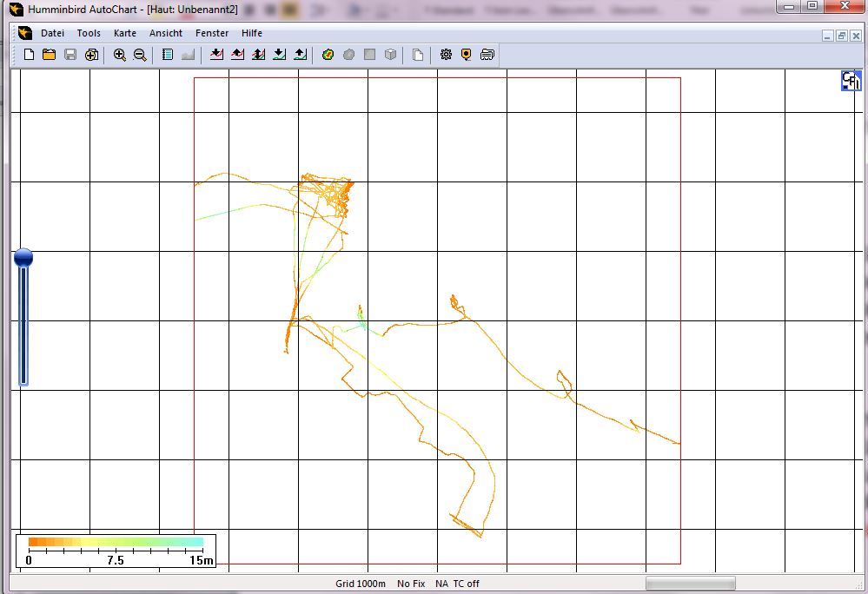This screenshot has width=868, height=594.
Task: Click the first red-arrow import data icon
Action: [x=216, y=55]
